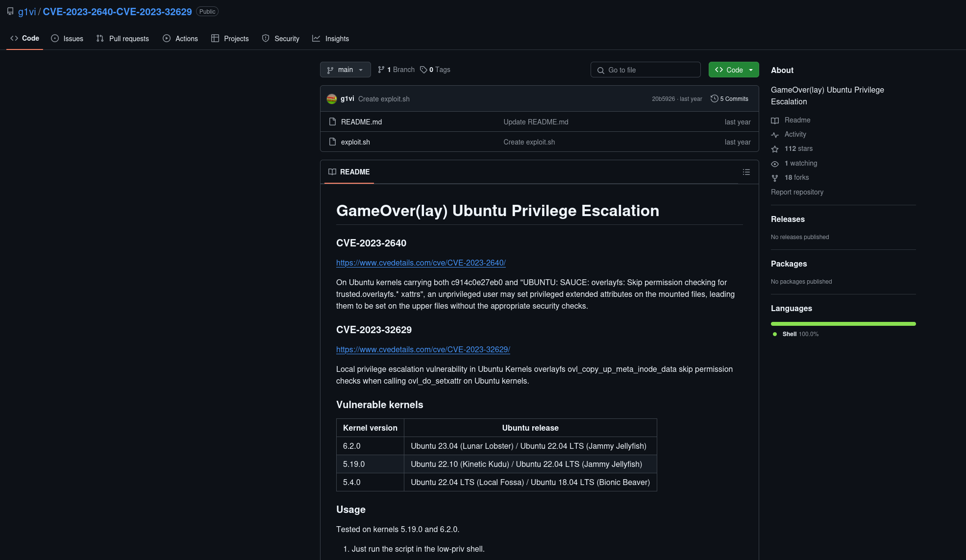Viewport: 966px width, 560px height.
Task: Open the latest commit 'Create exploit.sh' message
Action: pos(384,99)
